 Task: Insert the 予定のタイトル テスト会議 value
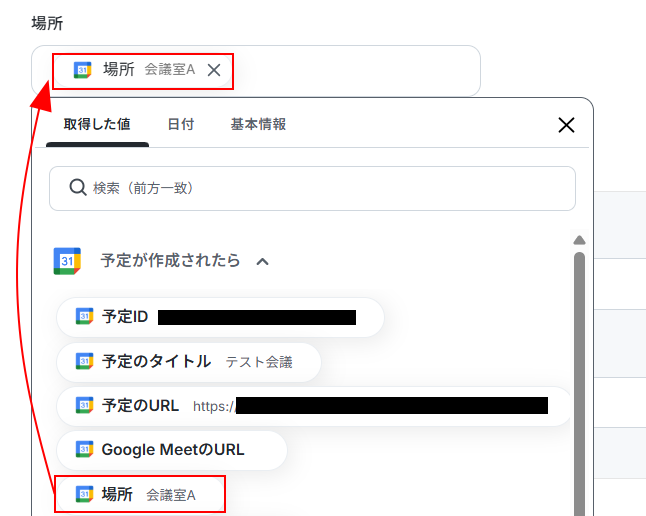tap(189, 362)
